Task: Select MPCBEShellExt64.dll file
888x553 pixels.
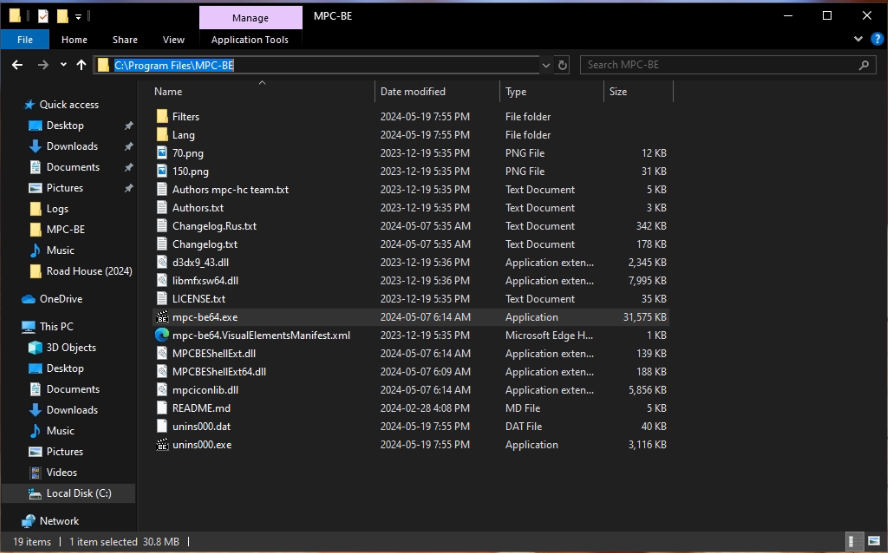Action: (x=219, y=372)
